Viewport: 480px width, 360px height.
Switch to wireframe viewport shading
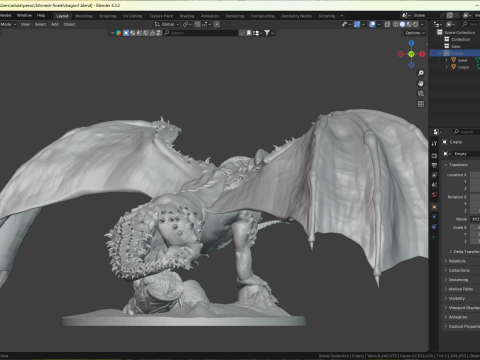click(396, 24)
